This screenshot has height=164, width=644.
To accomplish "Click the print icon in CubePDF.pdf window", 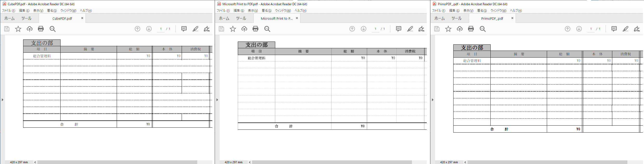I will 41,29.
